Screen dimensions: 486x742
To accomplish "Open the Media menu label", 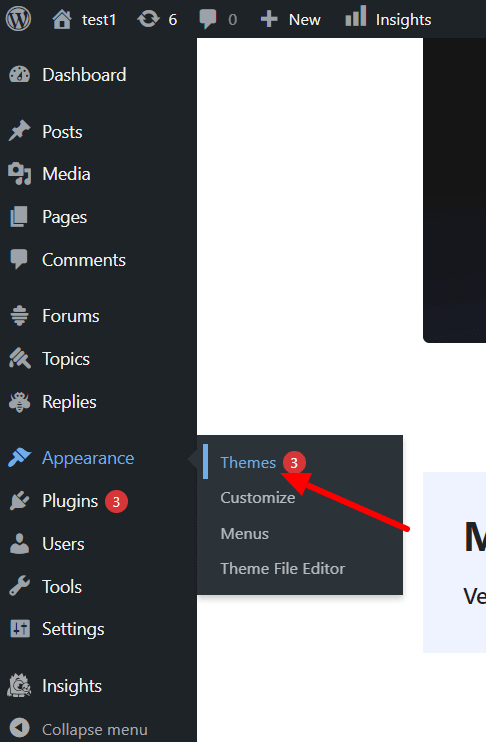I will point(66,174).
